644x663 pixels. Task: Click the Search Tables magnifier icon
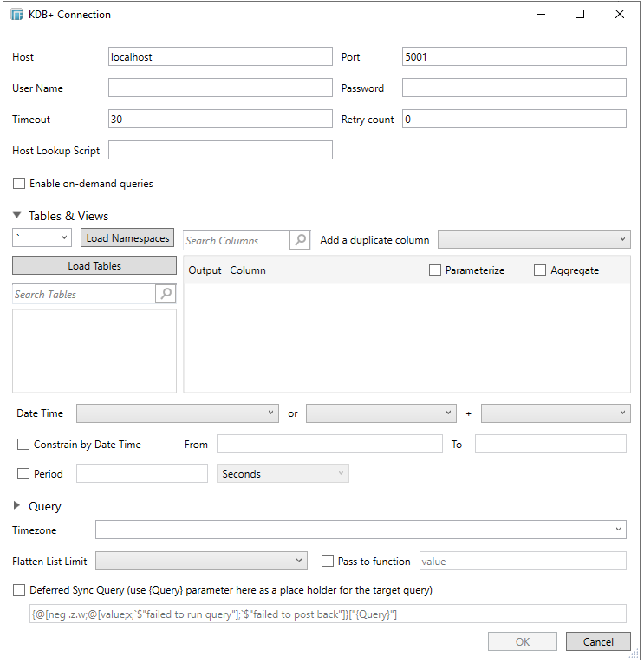166,295
